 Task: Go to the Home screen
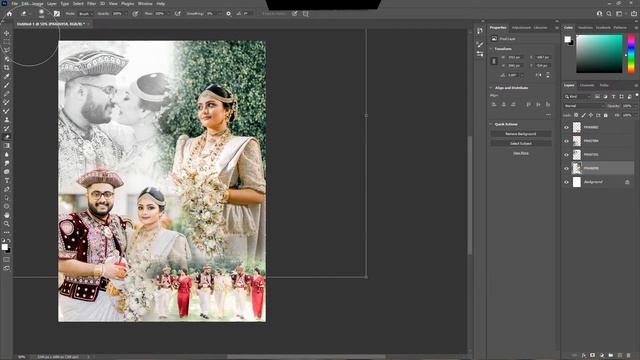click(9, 13)
